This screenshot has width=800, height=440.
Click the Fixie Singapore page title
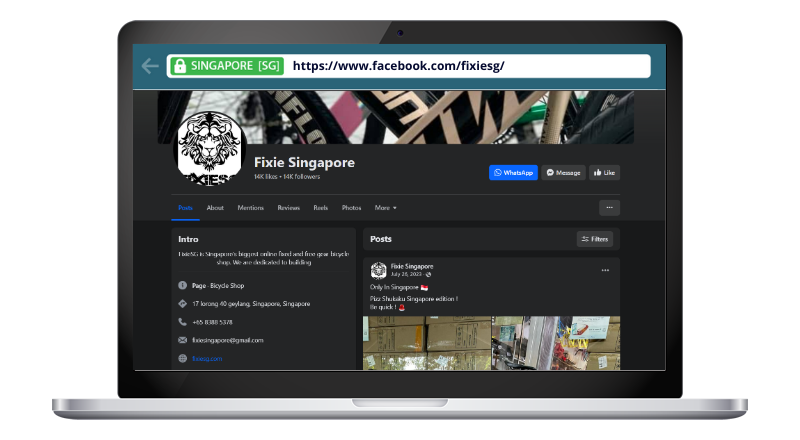coord(304,162)
